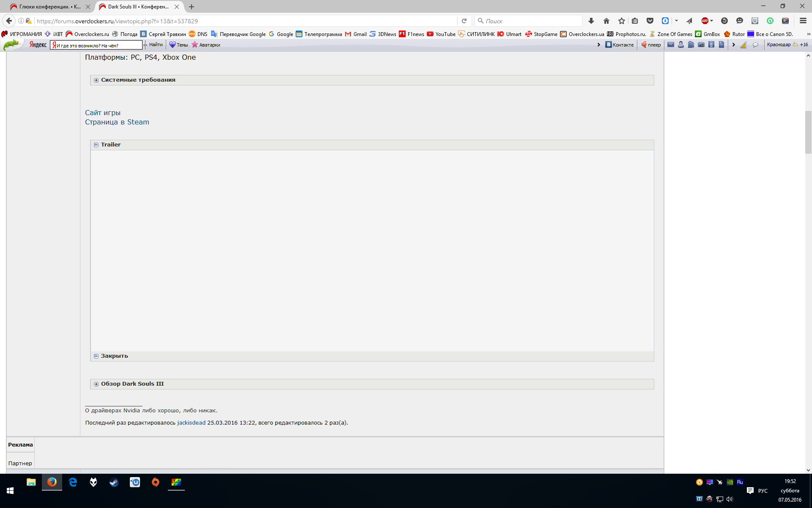Reload the page with the refresh icon

coord(464,21)
